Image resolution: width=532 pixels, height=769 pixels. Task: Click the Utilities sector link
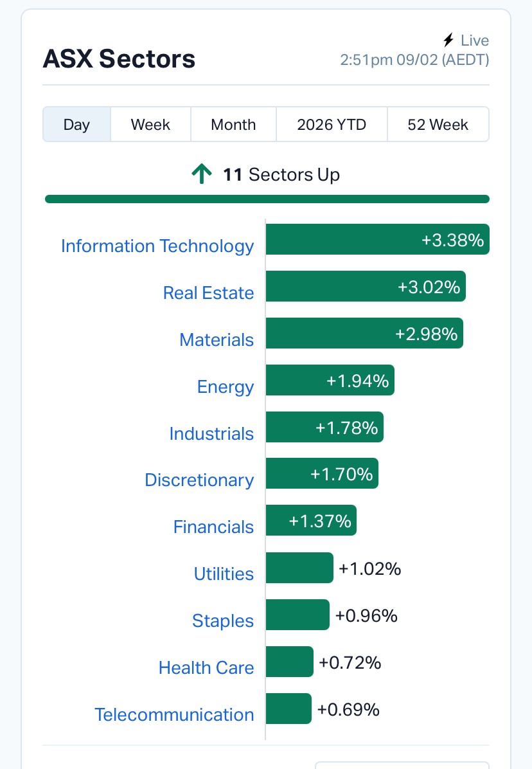[224, 574]
